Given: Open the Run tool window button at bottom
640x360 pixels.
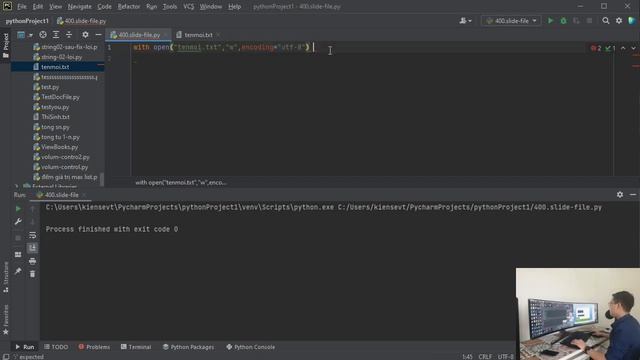Looking at the screenshot, I should pyautogui.click(x=24, y=347).
